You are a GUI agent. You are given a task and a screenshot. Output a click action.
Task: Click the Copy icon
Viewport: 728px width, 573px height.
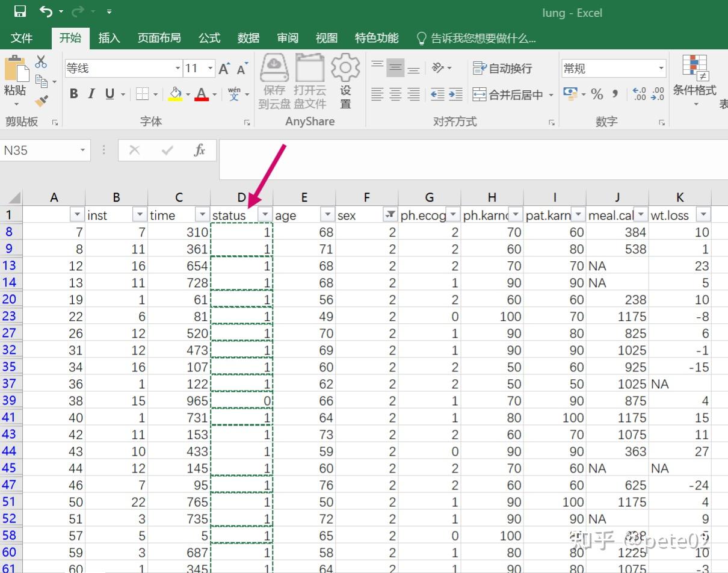click(42, 81)
